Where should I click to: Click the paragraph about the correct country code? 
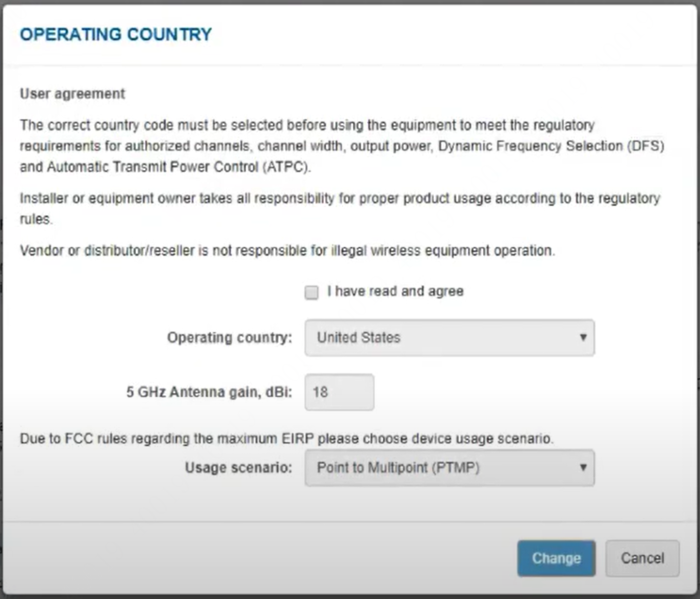coord(340,146)
